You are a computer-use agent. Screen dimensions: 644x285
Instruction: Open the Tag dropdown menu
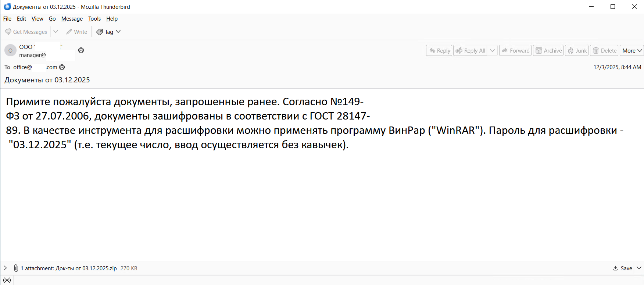109,32
